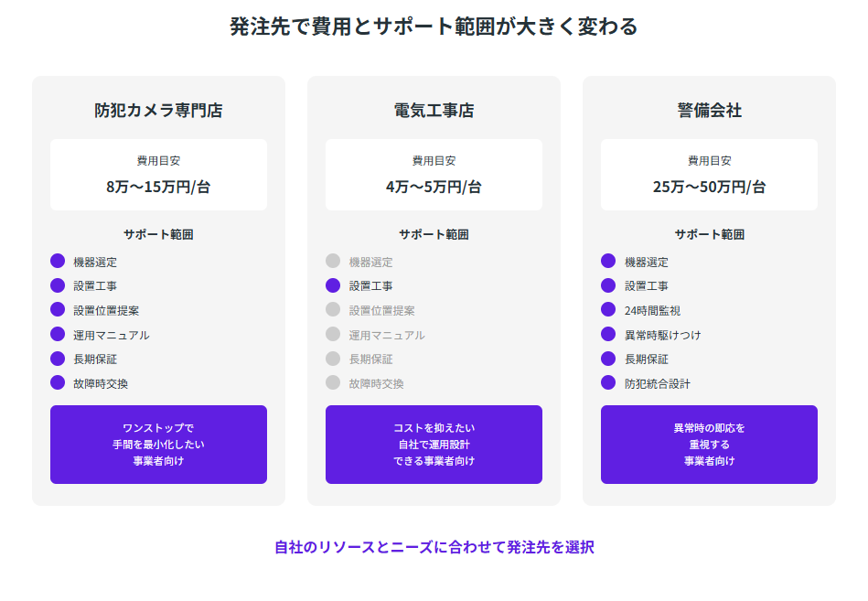
Task: Click the purple bullet next to 故障時交換 under 防犯カメラ専門店
Action: [58, 382]
